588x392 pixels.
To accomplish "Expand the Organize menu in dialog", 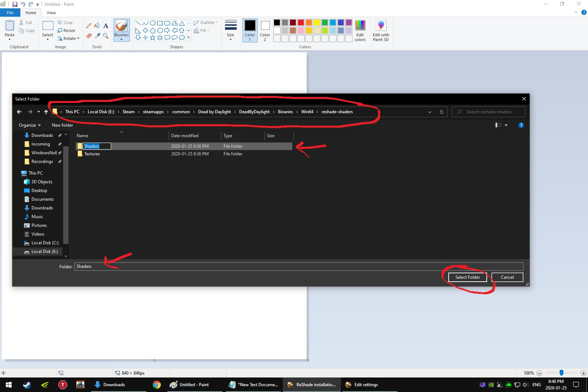I will coord(30,125).
